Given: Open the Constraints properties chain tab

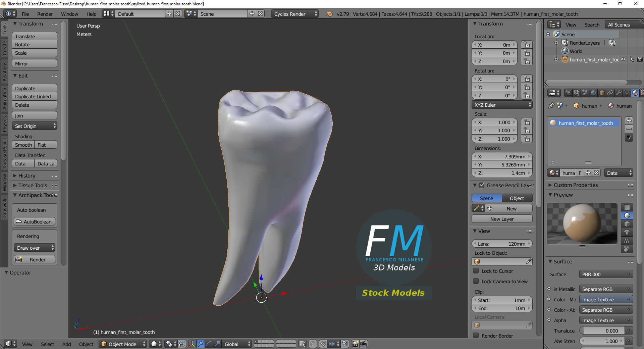Looking at the screenshot, I should click(610, 93).
